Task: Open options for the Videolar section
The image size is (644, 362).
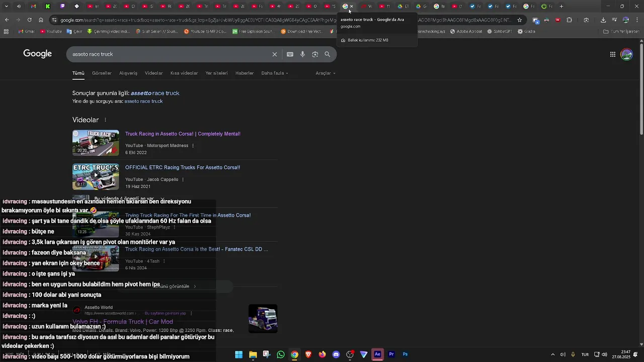Action: (x=105, y=120)
